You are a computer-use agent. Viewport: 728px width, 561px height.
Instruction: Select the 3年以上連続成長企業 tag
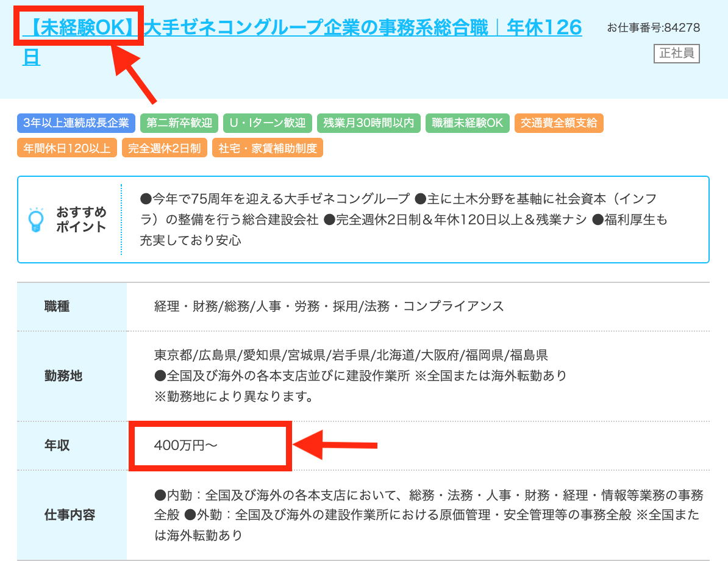[76, 123]
